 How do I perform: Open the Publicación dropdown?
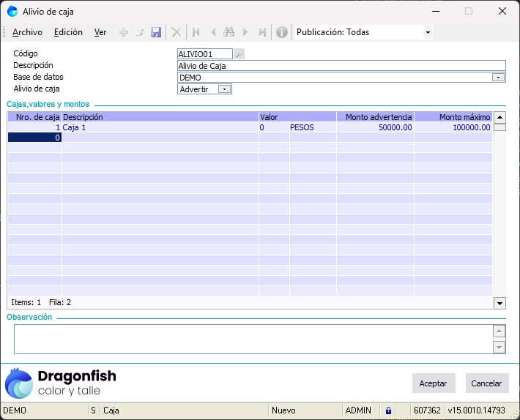(x=428, y=32)
